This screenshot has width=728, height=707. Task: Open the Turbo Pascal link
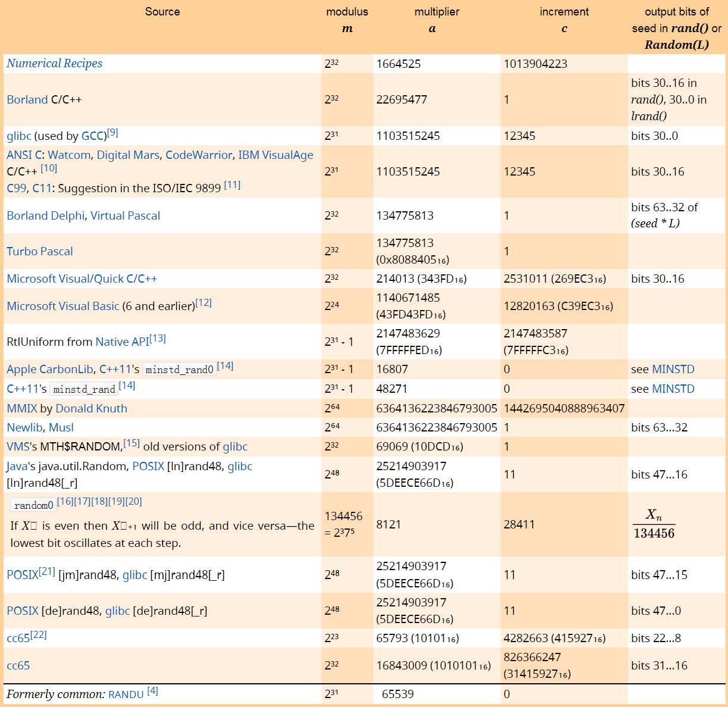click(39, 251)
